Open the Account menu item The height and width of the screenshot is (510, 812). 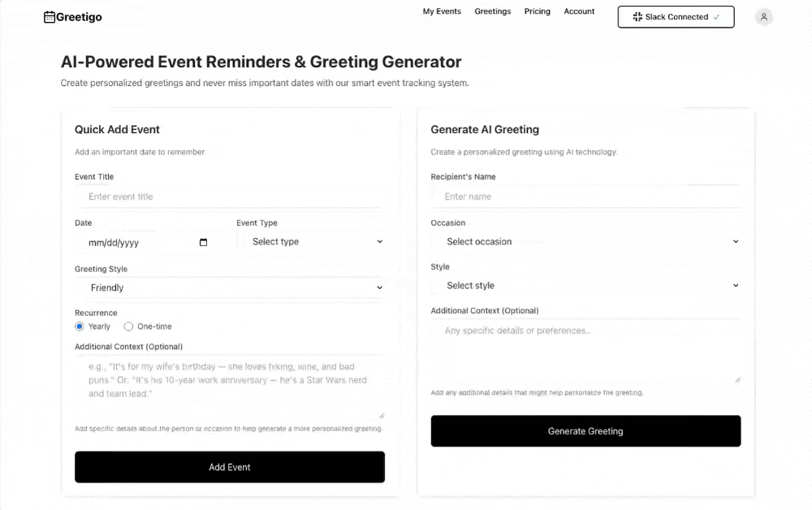click(579, 11)
